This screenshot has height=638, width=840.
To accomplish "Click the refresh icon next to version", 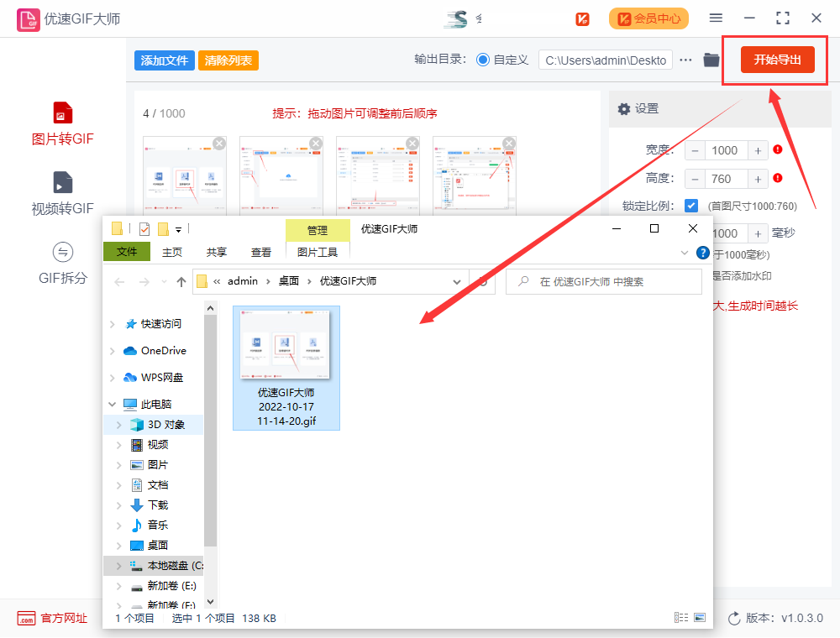I will (734, 618).
